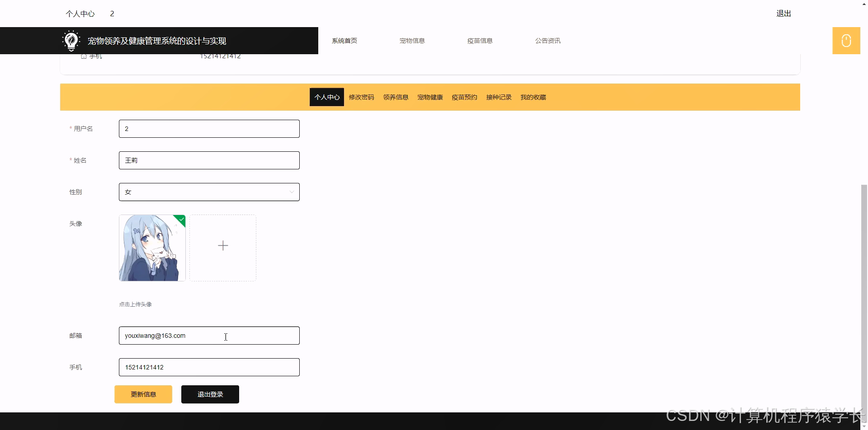Open 公告资讯 in the top nav
The width and height of the screenshot is (868, 430).
pos(548,41)
